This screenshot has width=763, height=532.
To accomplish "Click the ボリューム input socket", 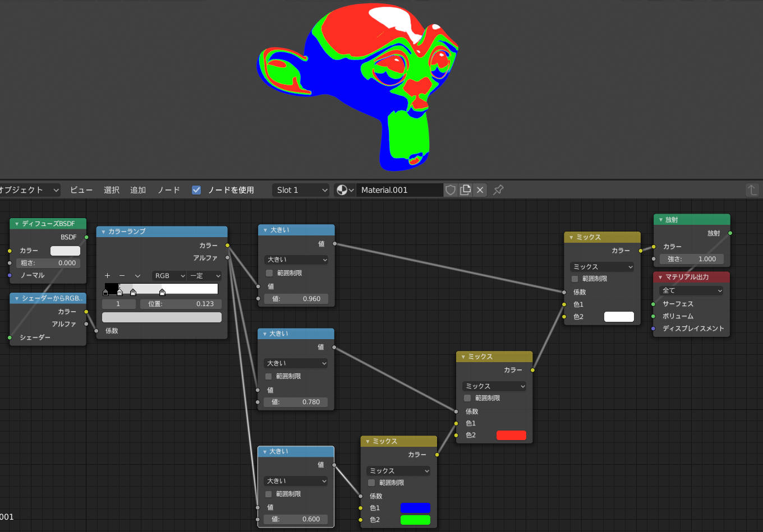I will point(654,316).
